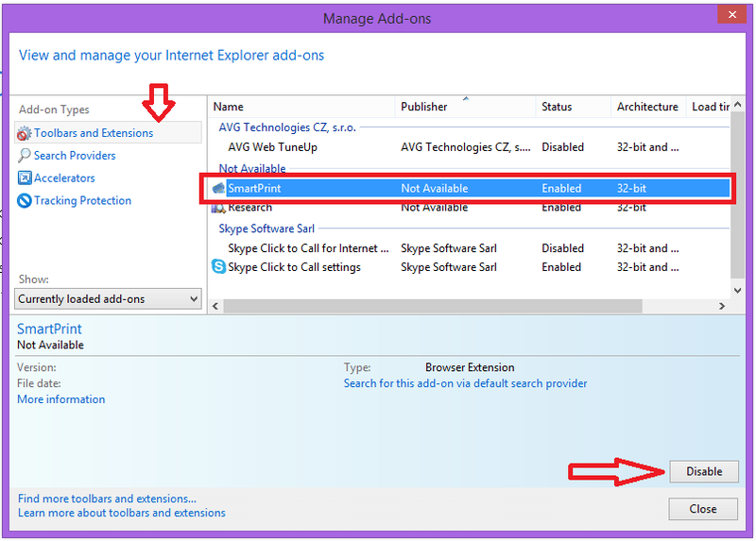
Task: Click the Accelerators arrow icon
Action: click(x=25, y=178)
